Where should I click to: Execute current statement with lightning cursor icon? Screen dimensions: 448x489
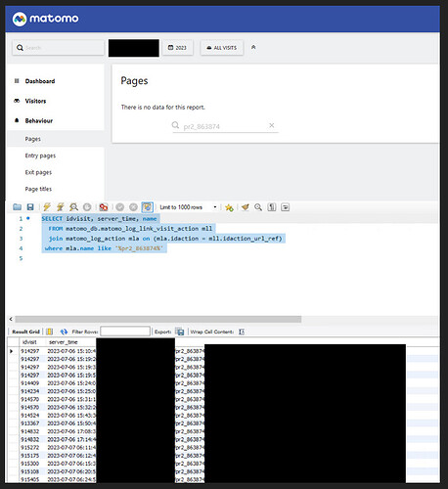click(x=61, y=207)
